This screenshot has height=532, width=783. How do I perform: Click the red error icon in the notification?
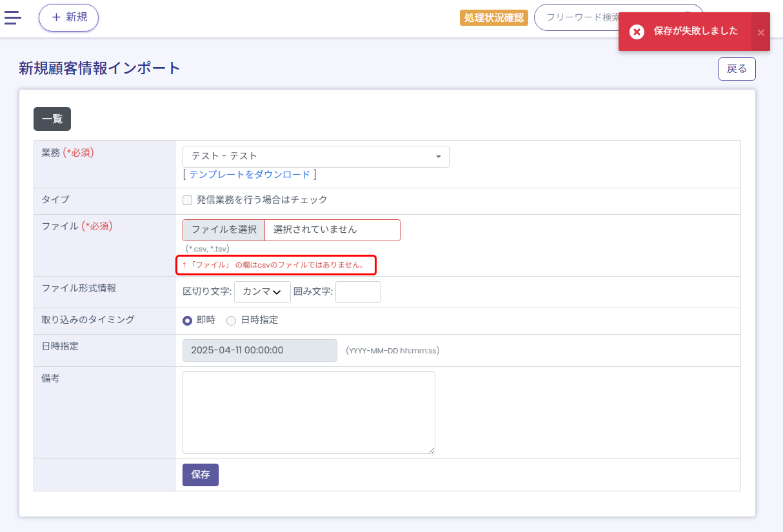637,32
